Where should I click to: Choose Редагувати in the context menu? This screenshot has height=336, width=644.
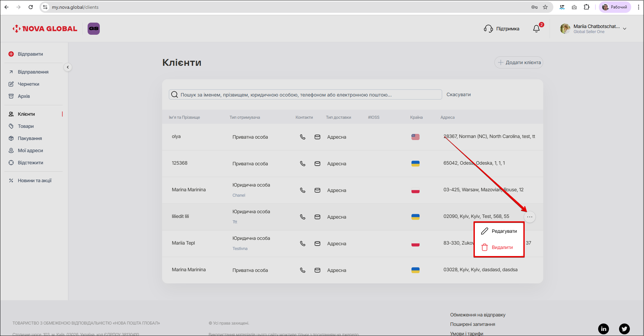(499, 231)
